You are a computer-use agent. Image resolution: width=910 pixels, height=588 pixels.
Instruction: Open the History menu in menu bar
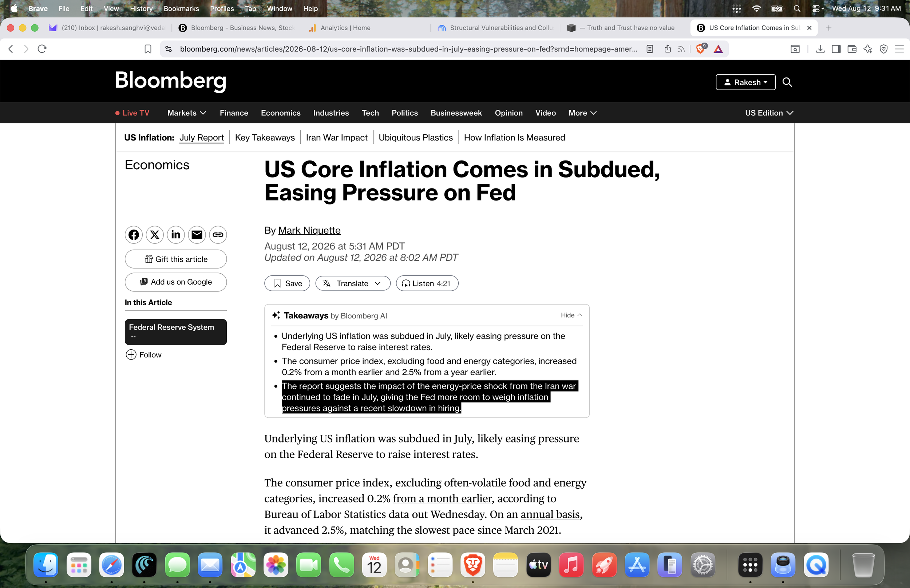pos(141,8)
